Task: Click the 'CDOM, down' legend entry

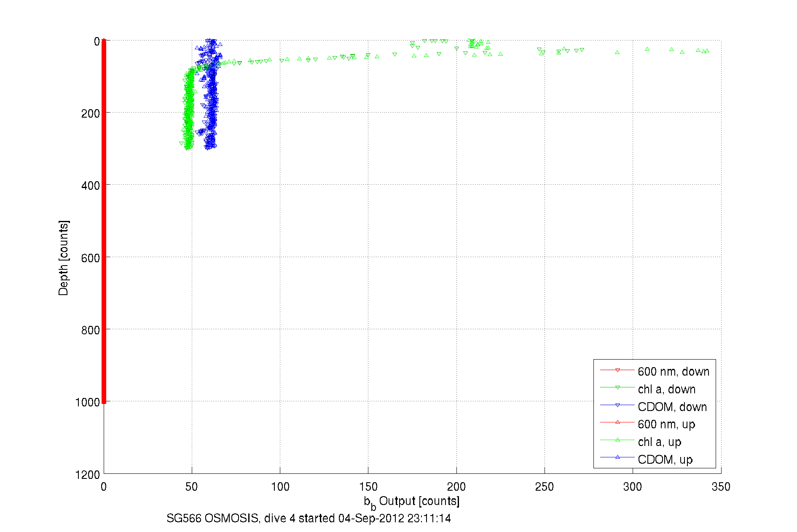Action: (x=653, y=407)
